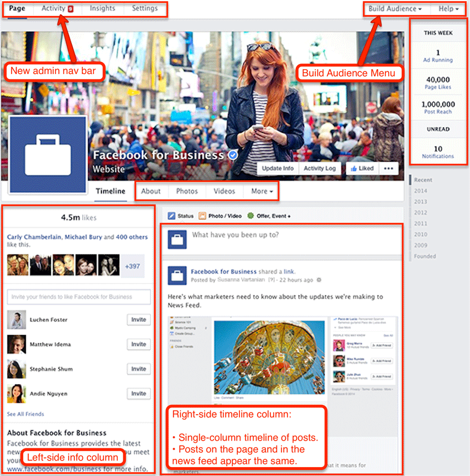The height and width of the screenshot is (476, 470).
Task: Open the Photos page tab
Action: point(187,191)
